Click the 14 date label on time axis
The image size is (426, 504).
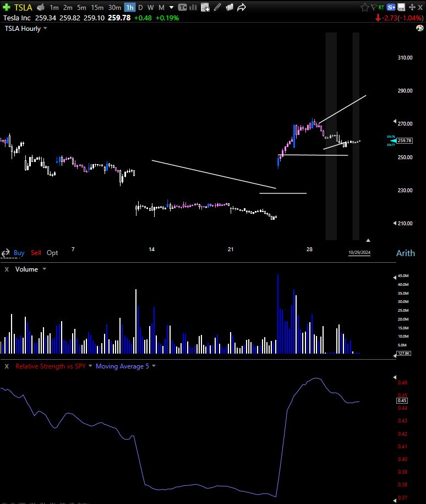pyautogui.click(x=152, y=249)
